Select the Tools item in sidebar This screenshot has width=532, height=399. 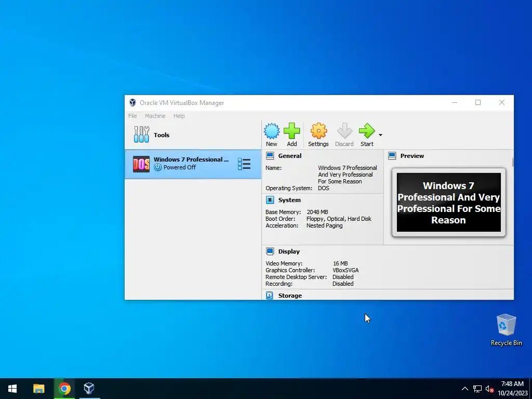point(193,135)
